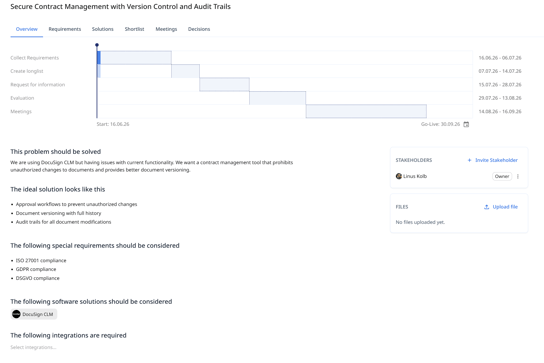Click the Meetings phase bar in timeline
The height and width of the screenshot is (363, 544).
click(x=366, y=111)
